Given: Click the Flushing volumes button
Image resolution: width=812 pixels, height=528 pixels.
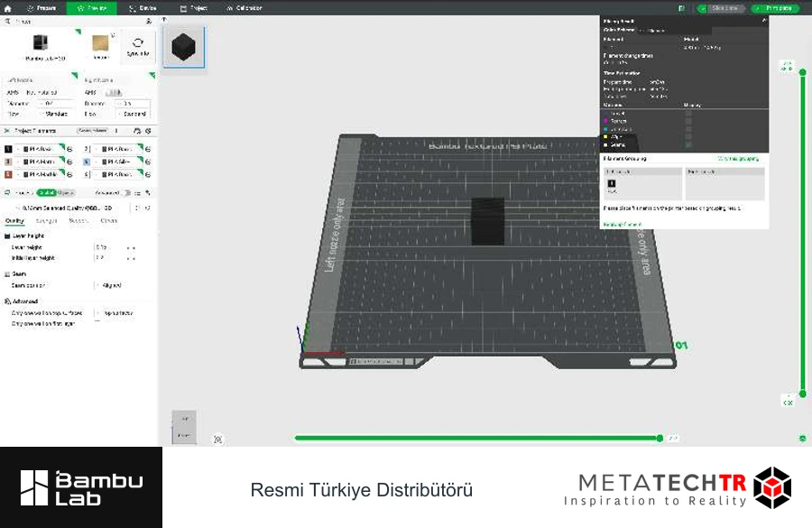Looking at the screenshot, I should tap(92, 131).
